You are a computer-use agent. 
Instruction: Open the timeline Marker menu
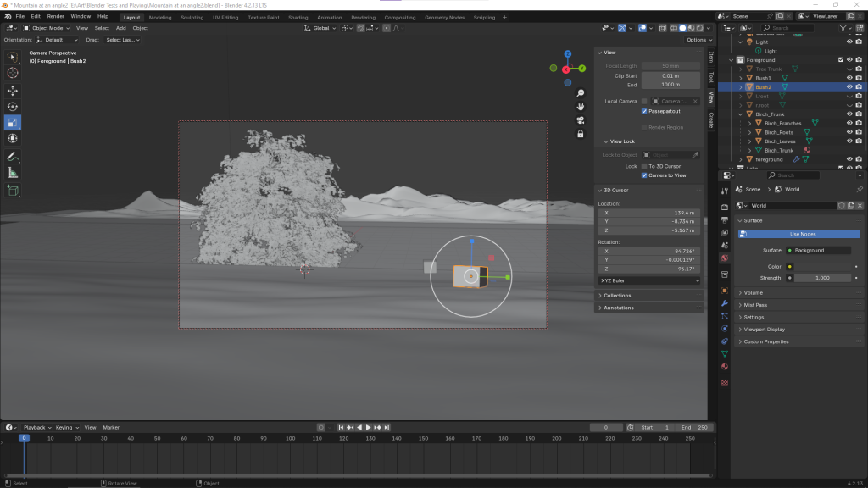click(x=111, y=427)
